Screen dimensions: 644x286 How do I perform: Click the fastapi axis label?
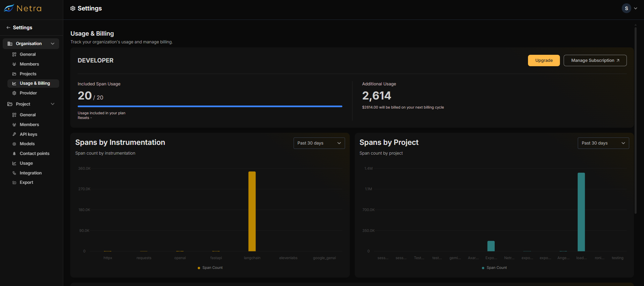click(x=216, y=258)
